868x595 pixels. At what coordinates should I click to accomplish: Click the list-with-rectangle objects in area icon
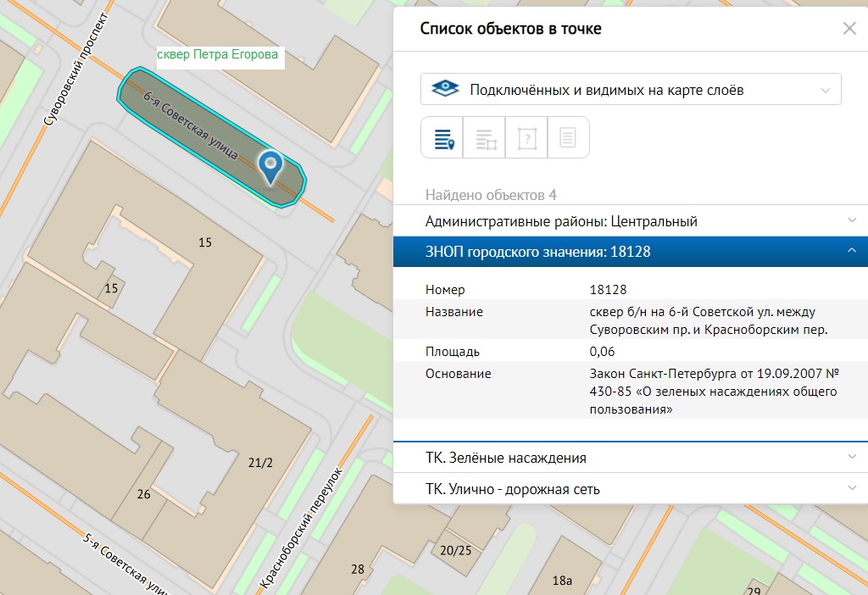[485, 137]
